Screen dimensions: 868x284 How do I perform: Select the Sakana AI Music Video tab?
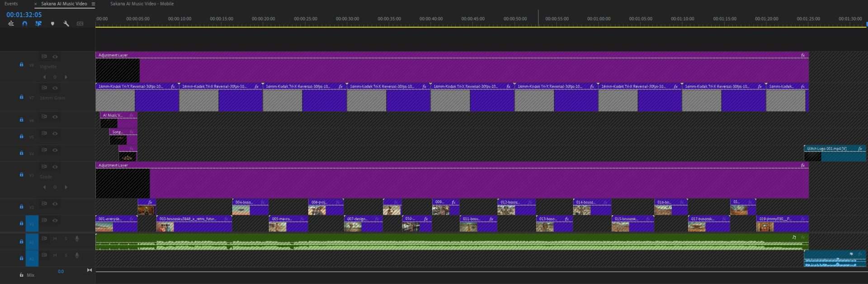(x=64, y=4)
